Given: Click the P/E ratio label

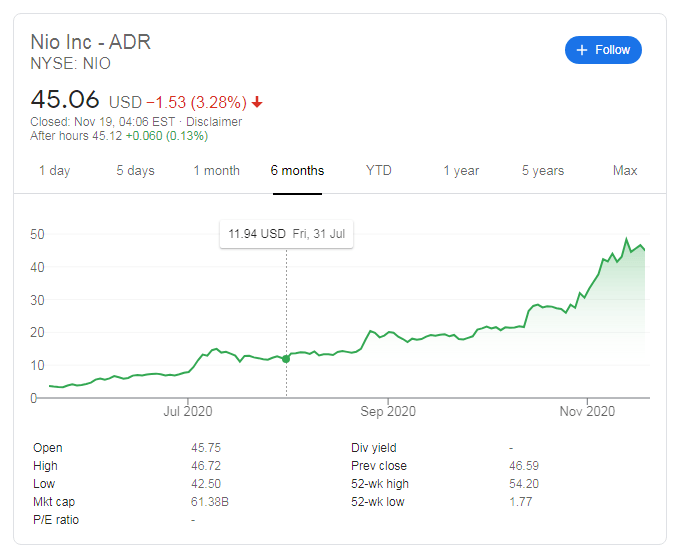Looking at the screenshot, I should pyautogui.click(x=56, y=520).
